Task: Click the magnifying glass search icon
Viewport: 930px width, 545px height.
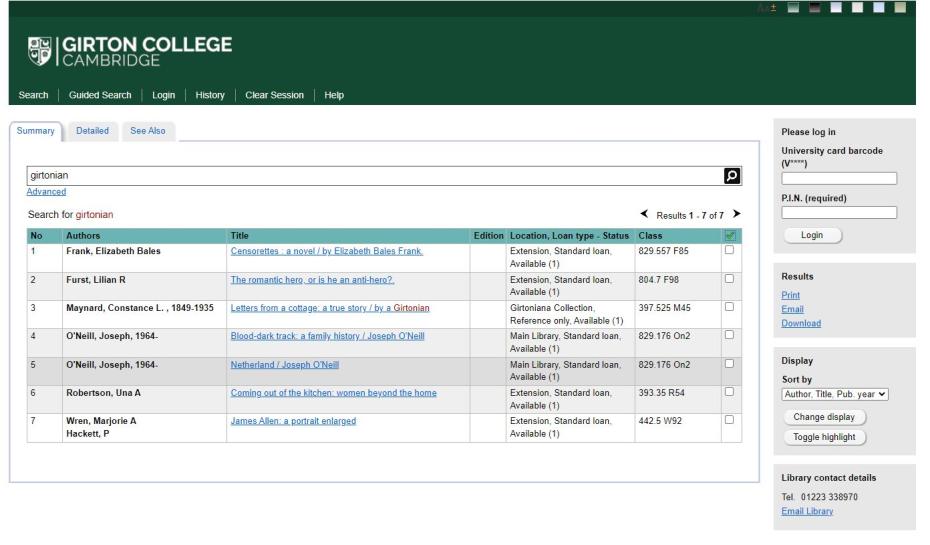Action: (732, 175)
